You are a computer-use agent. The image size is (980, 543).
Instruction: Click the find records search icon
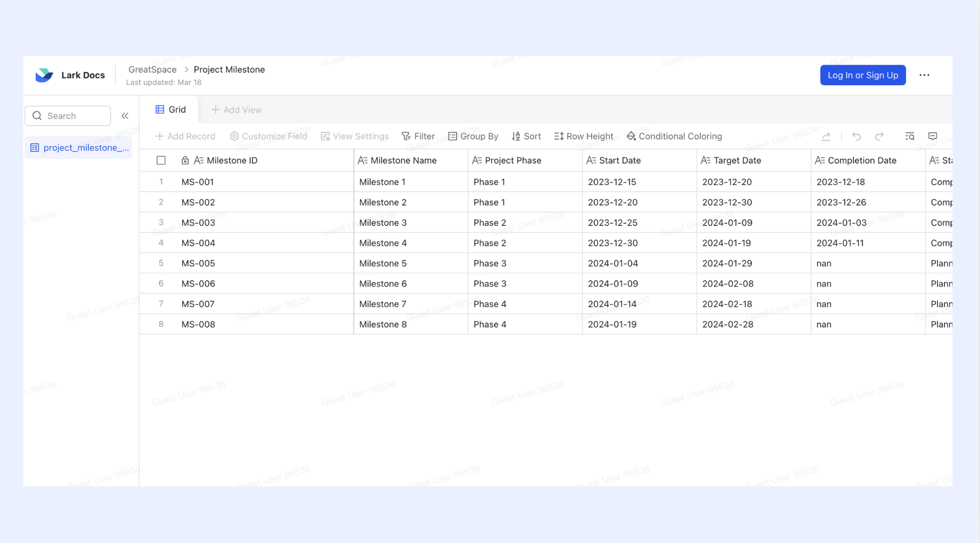tap(910, 136)
